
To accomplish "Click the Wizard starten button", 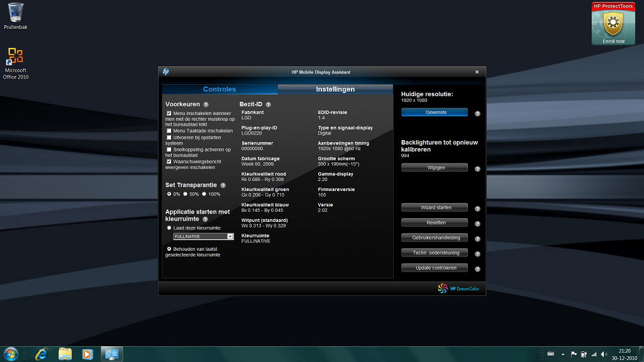I will coord(435,207).
